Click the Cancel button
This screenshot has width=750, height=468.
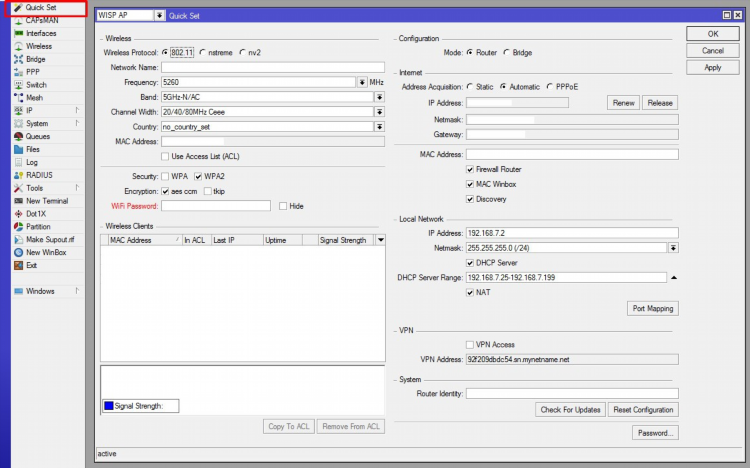pyautogui.click(x=713, y=51)
